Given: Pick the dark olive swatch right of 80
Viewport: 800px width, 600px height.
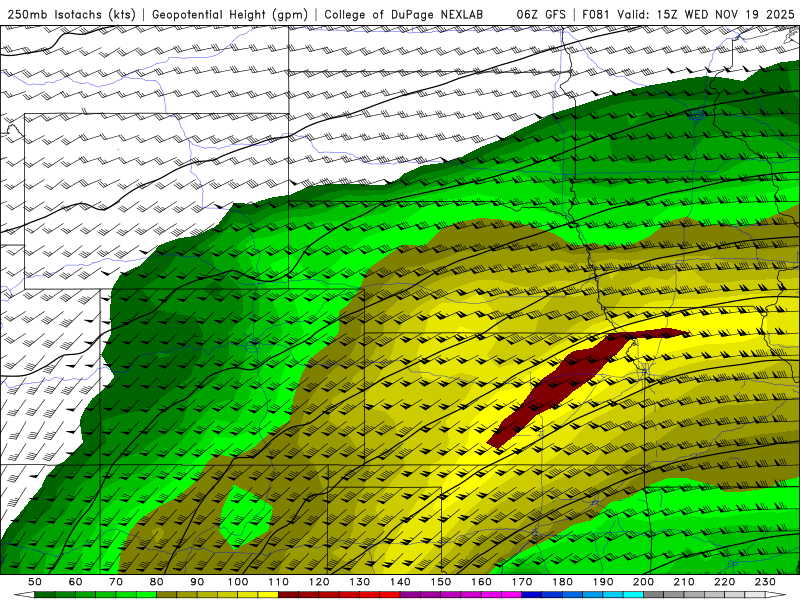Looking at the screenshot, I should 167,594.
